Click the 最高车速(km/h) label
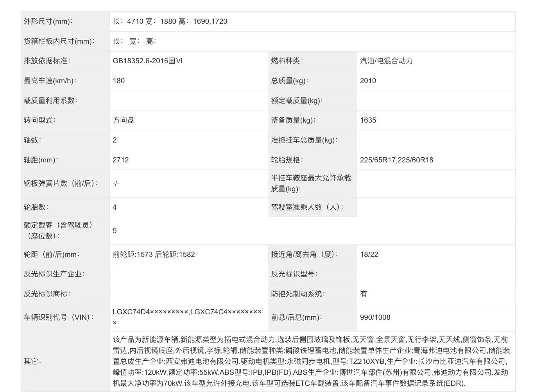This screenshot has width=534, height=392. coord(50,81)
